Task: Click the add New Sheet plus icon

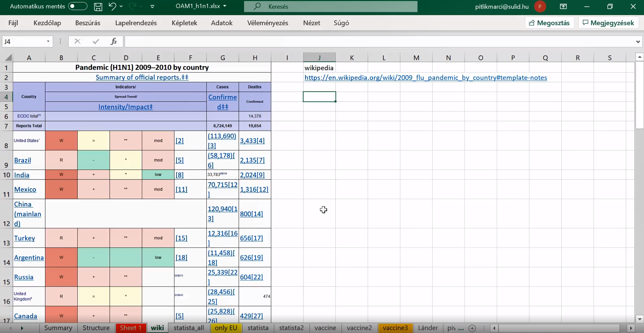Action: coord(472,328)
